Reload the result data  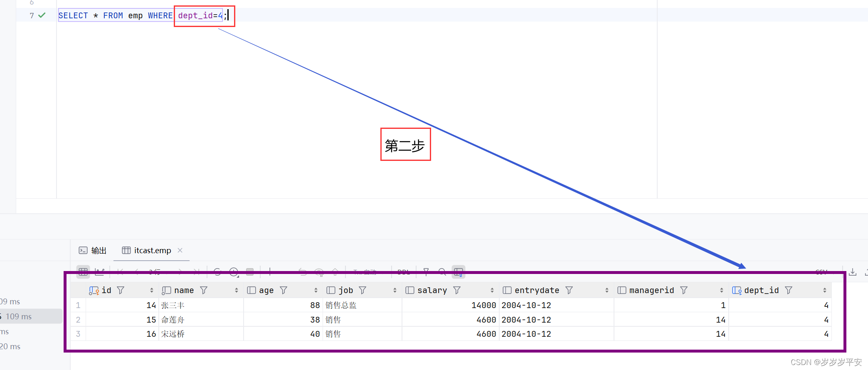[x=217, y=272]
